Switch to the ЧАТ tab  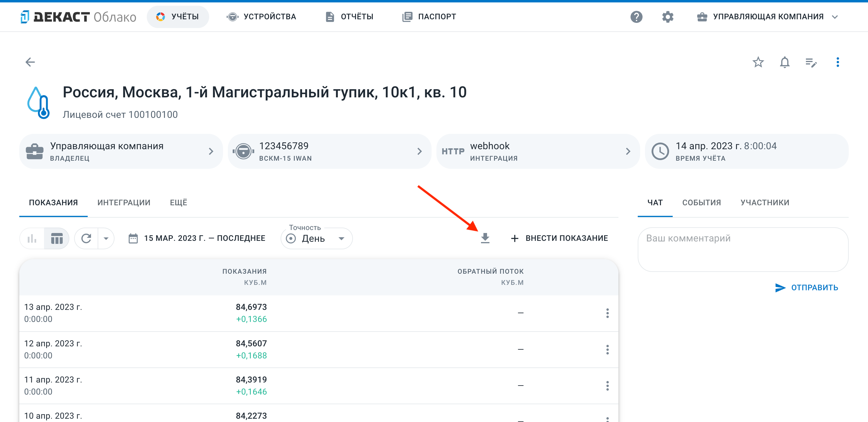(655, 203)
